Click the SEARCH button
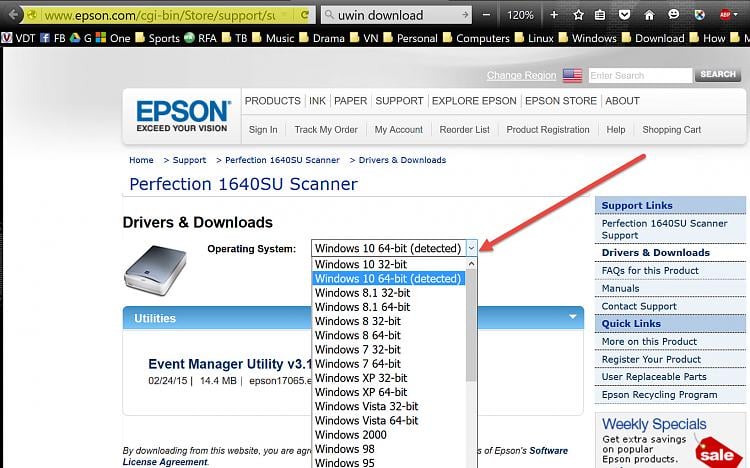The image size is (750, 468). (x=718, y=75)
